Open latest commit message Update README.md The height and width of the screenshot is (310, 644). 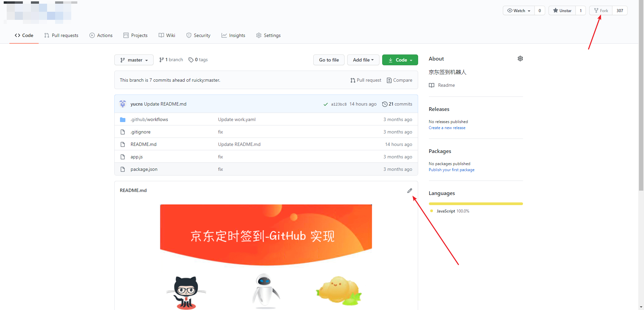click(x=165, y=104)
